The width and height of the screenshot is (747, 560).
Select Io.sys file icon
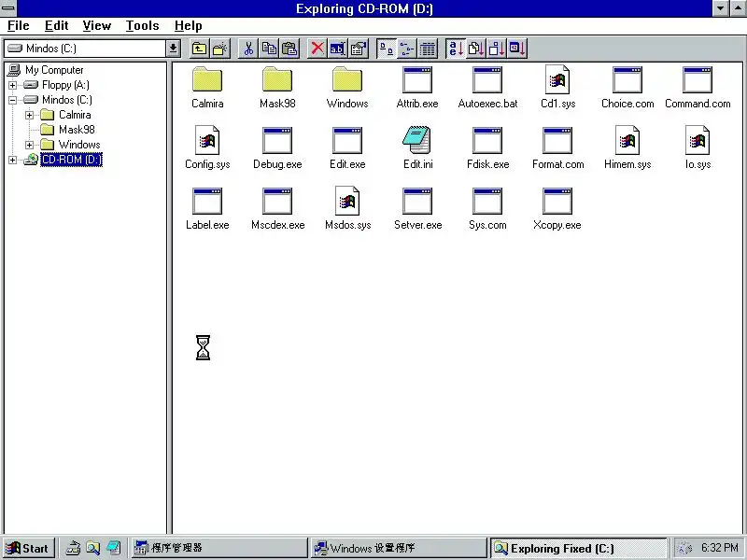click(x=698, y=148)
